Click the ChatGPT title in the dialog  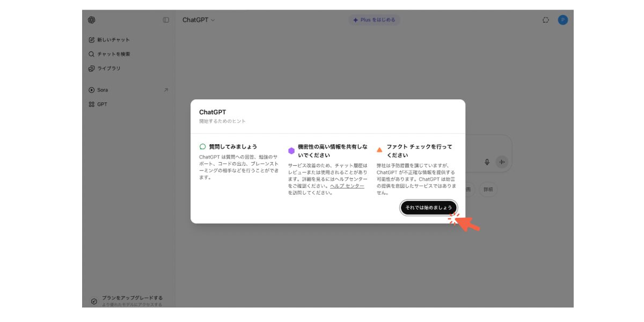(x=213, y=112)
